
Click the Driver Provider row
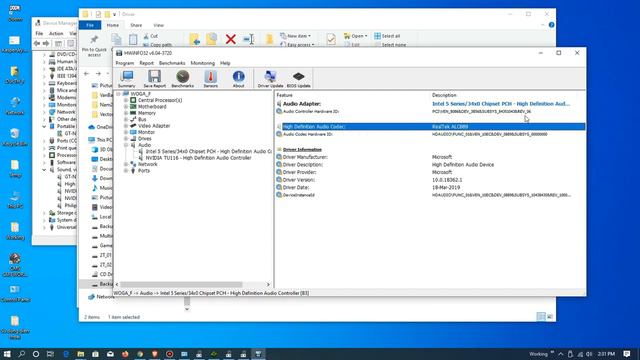point(431,172)
